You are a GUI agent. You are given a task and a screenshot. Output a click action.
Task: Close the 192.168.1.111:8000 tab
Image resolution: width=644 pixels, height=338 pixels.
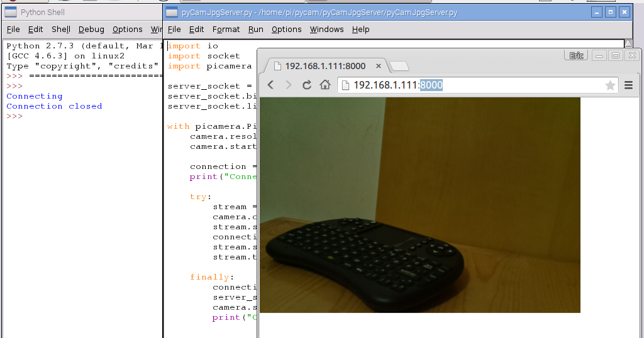pos(378,65)
